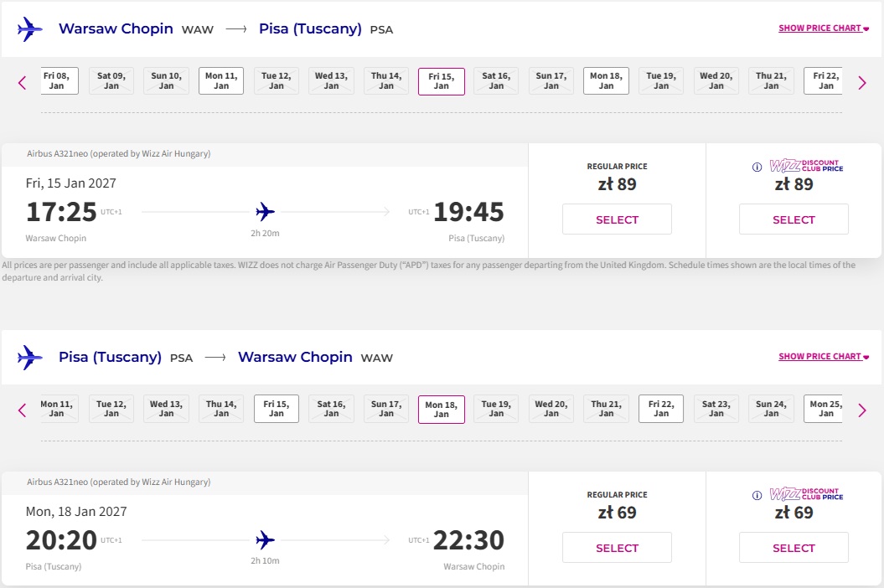Click info icon beside return Wizz Discount Club price

[x=757, y=495]
